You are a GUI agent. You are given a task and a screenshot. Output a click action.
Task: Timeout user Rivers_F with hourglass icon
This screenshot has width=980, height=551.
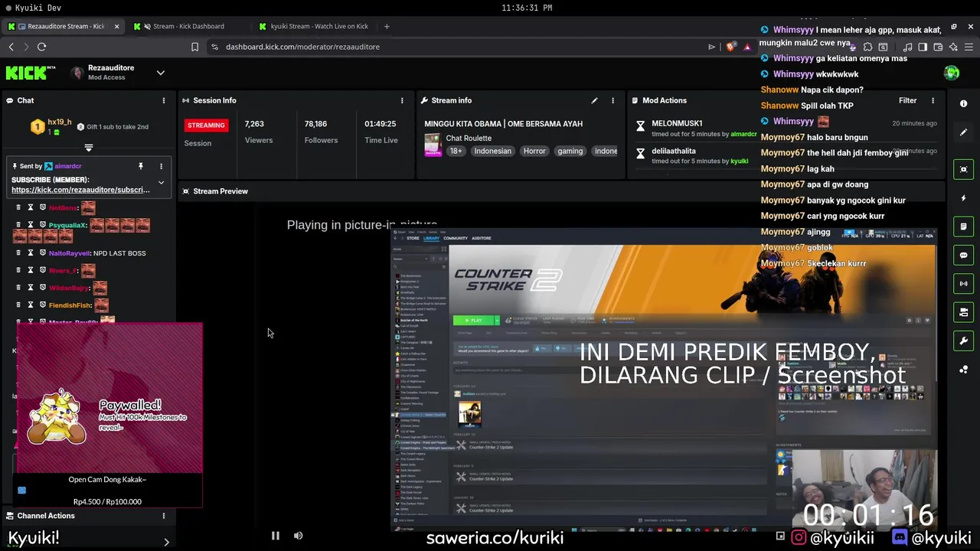(x=31, y=270)
